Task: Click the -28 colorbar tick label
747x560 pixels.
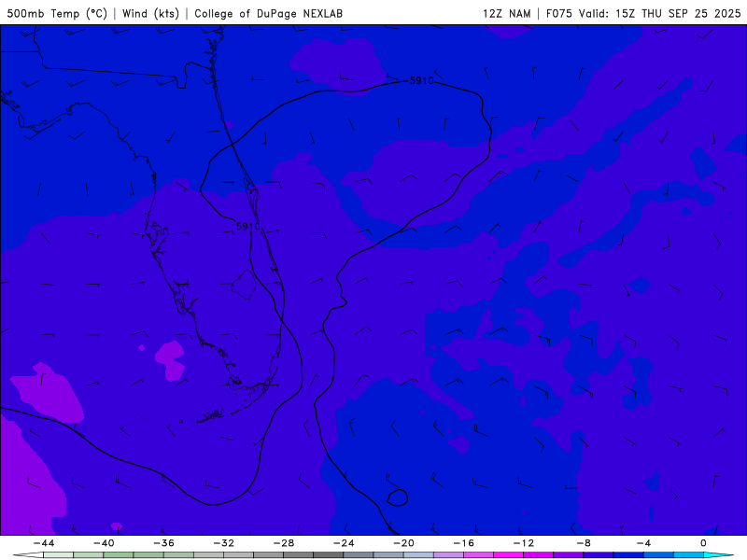Action: pyautogui.click(x=284, y=543)
